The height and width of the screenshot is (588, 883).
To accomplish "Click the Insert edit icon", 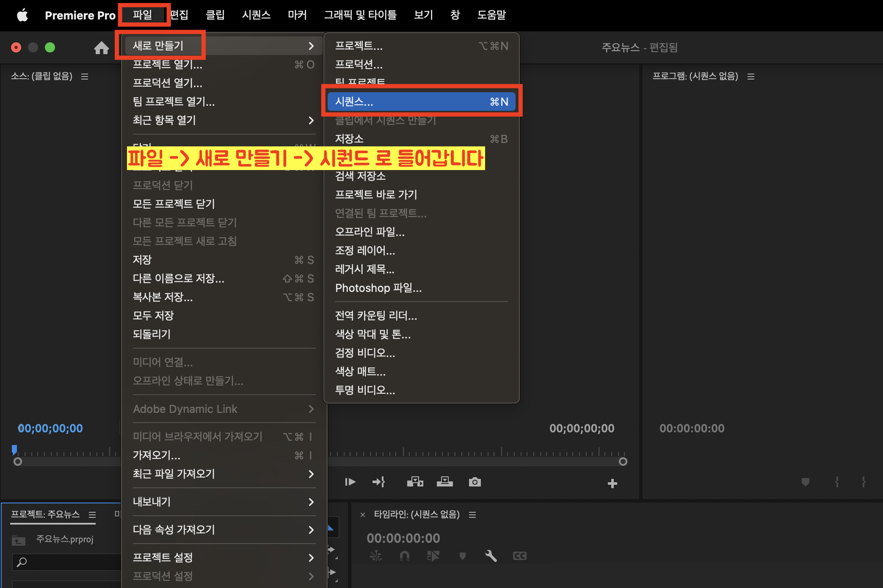I will (415, 482).
